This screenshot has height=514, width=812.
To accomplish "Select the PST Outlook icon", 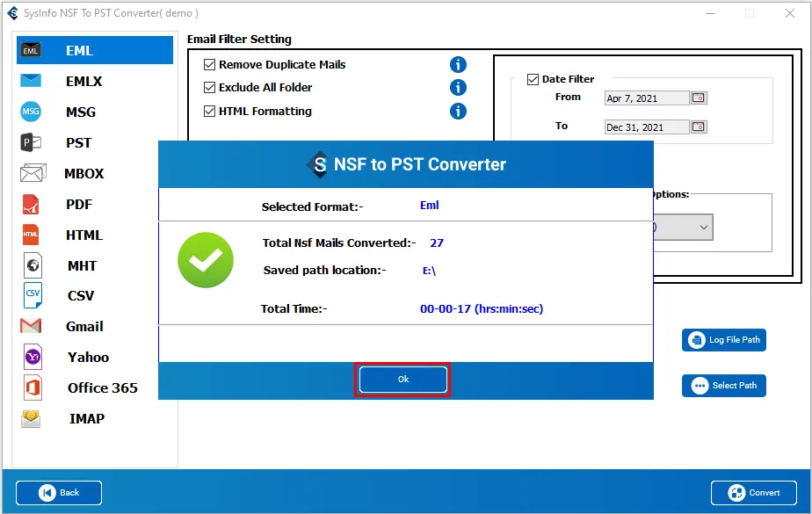I will (x=31, y=142).
